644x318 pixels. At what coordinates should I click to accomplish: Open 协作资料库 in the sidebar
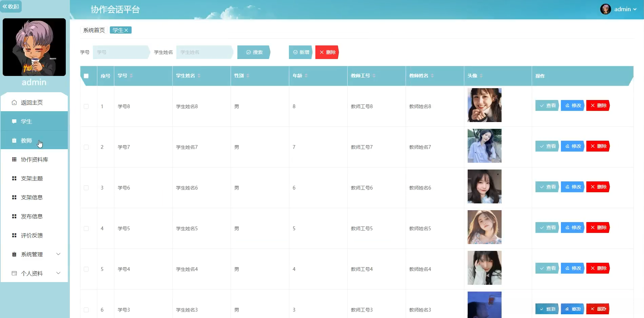tap(34, 159)
